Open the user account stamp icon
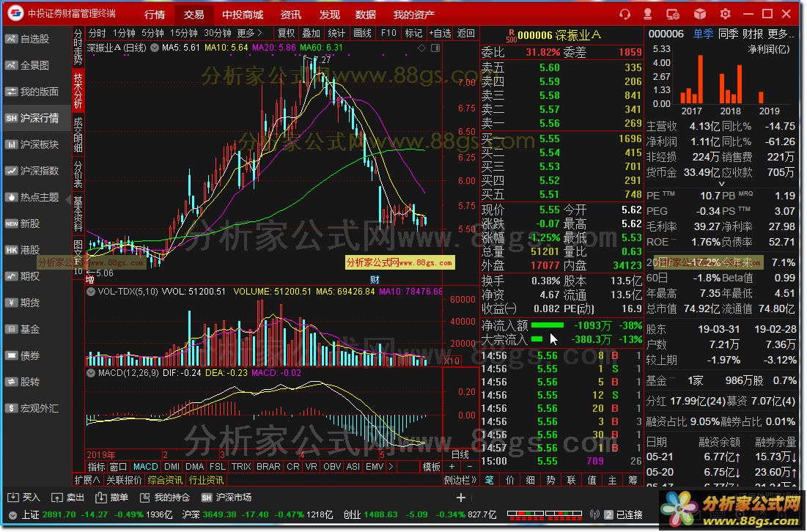 (647, 14)
